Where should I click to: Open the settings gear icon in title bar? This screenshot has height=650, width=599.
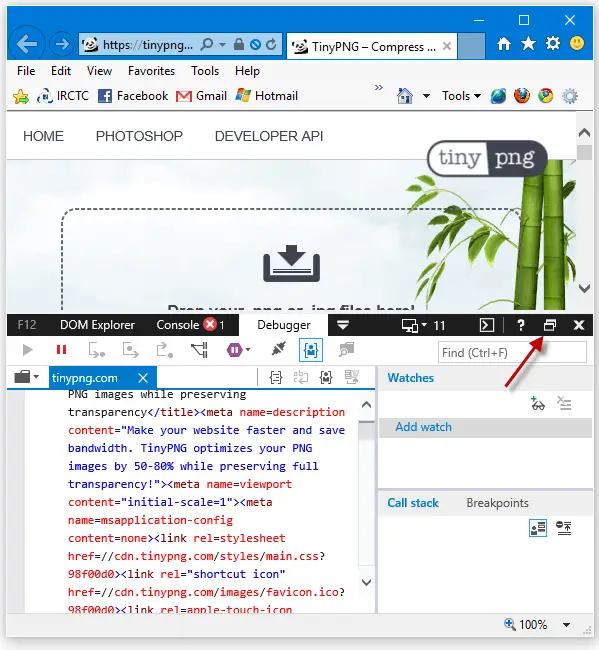point(553,43)
